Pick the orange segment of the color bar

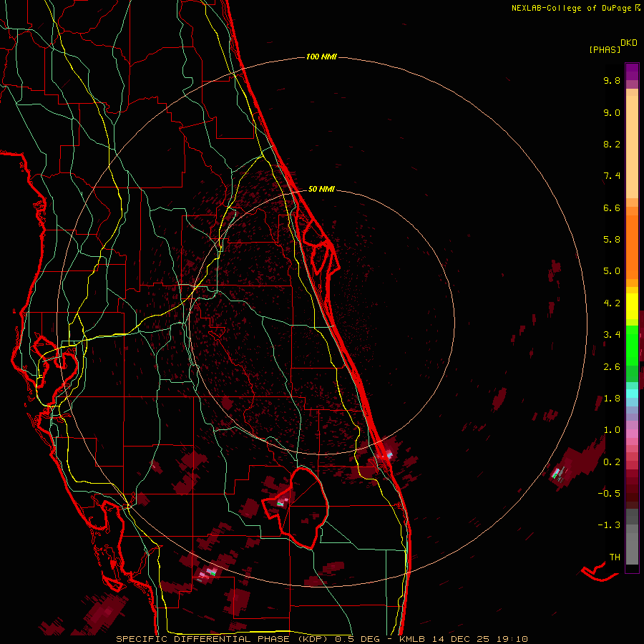click(x=632, y=246)
